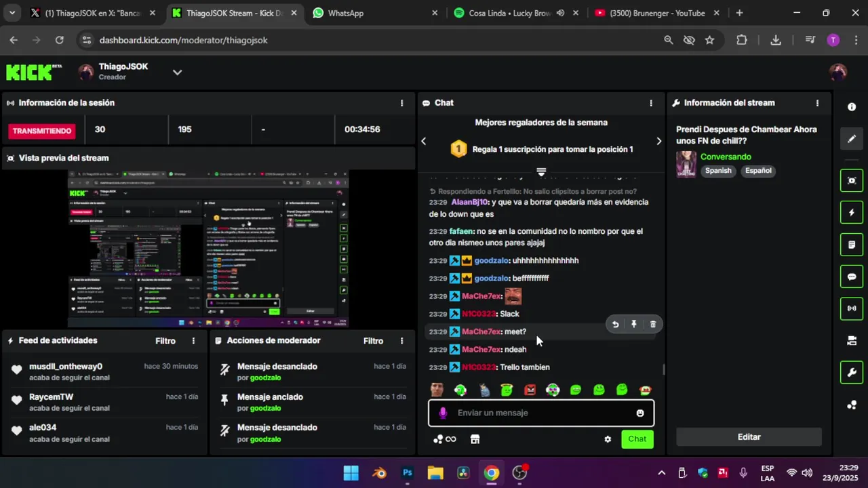Click the pencil edit-layout sidebar icon

[852, 139]
